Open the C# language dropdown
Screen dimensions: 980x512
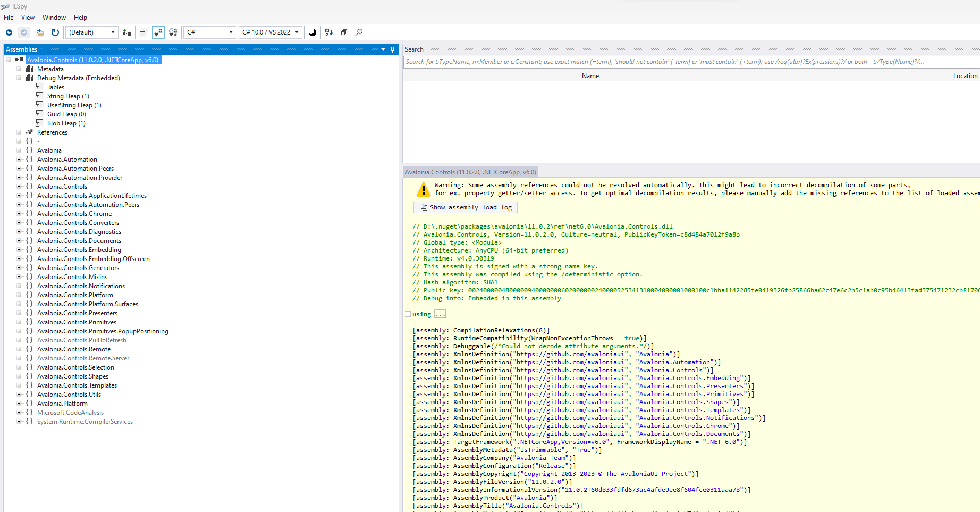tap(210, 32)
